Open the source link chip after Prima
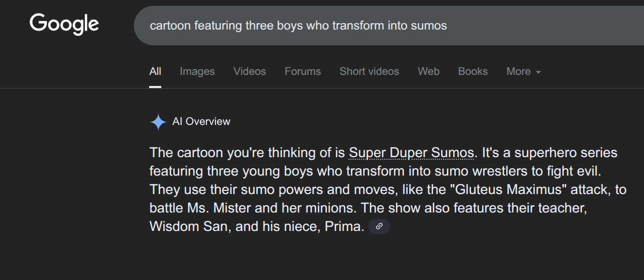This screenshot has width=644, height=280. pyautogui.click(x=379, y=227)
